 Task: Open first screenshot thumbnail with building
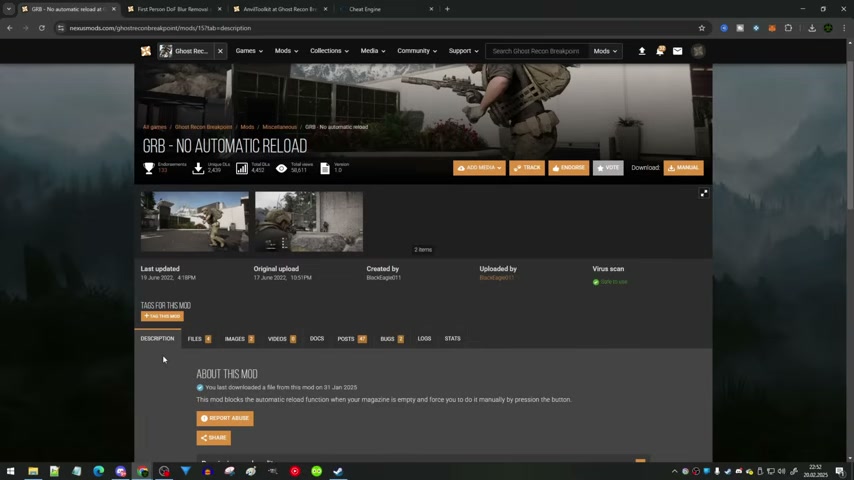pyautogui.click(x=194, y=222)
